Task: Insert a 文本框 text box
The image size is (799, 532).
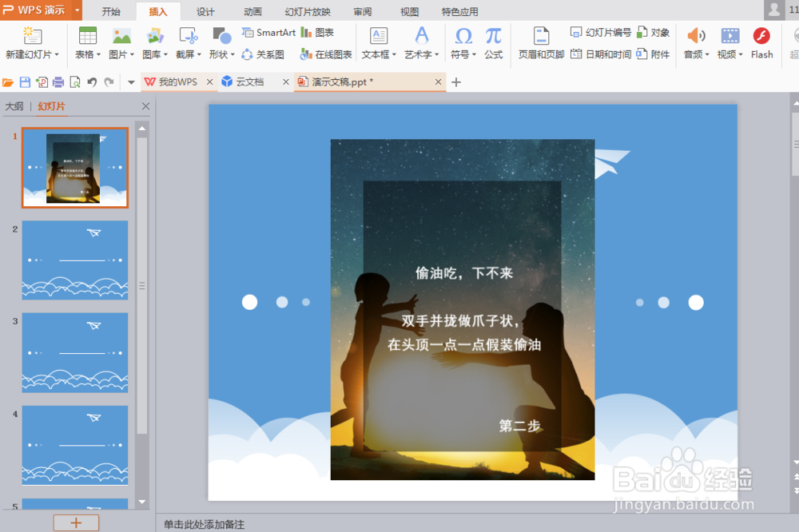Action: (x=379, y=36)
